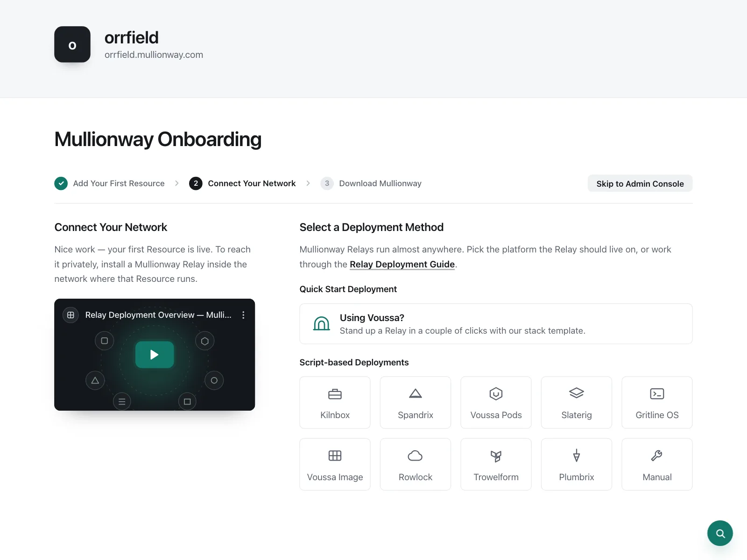This screenshot has width=747, height=560.
Task: Click the orrfield logo tile
Action: [72, 44]
